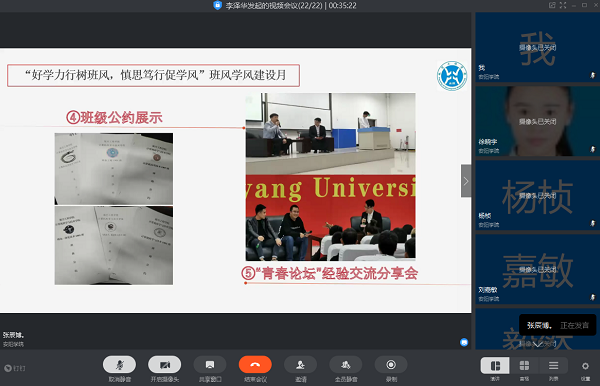
Task: Switch to grid layout view tab
Action: 524,366
